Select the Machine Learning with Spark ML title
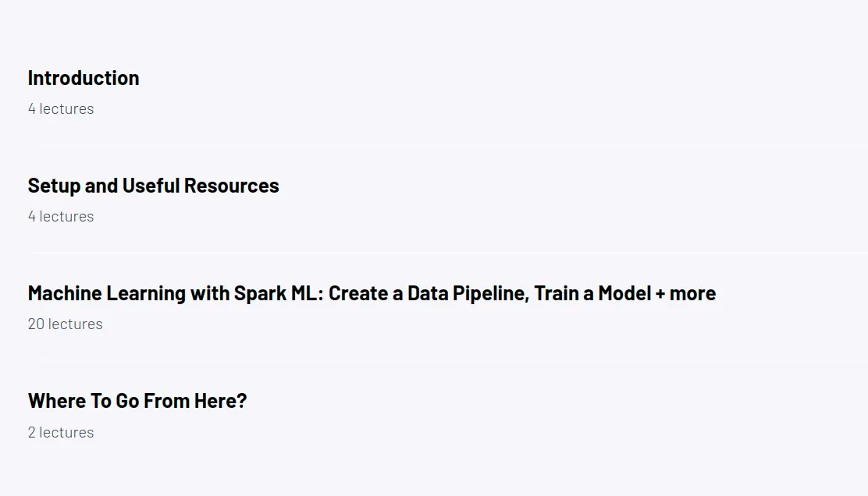The height and width of the screenshot is (496, 868). (x=372, y=293)
